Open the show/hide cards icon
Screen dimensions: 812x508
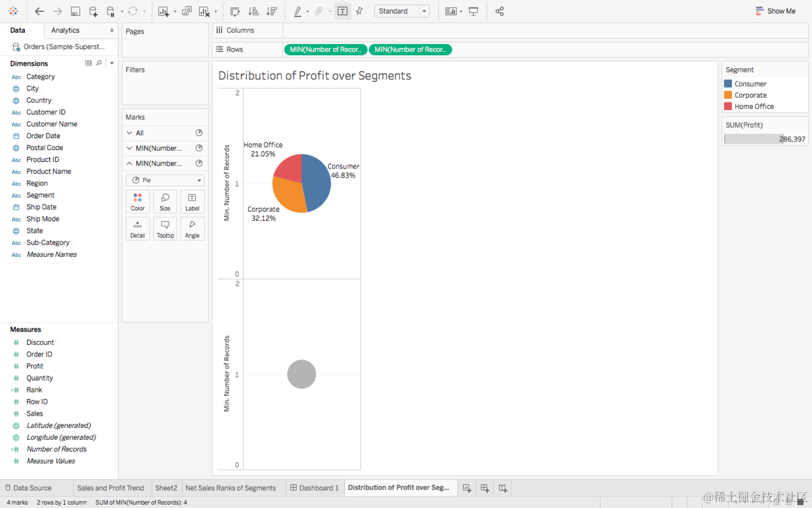(x=451, y=11)
